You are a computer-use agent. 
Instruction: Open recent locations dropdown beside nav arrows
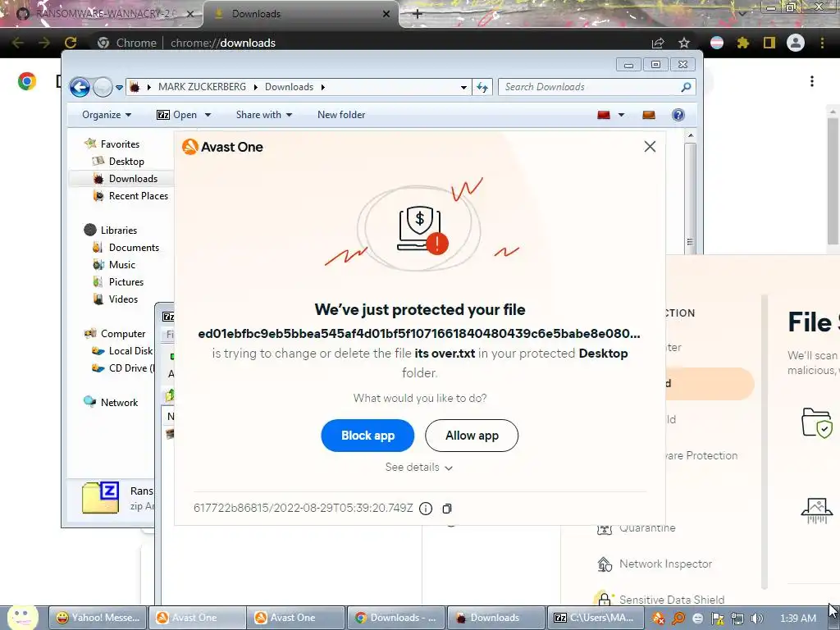(119, 87)
